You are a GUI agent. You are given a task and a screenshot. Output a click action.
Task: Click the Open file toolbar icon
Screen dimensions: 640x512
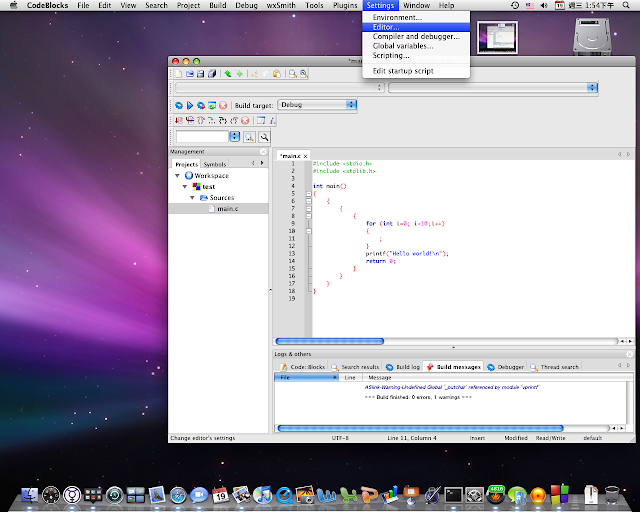tap(190, 73)
